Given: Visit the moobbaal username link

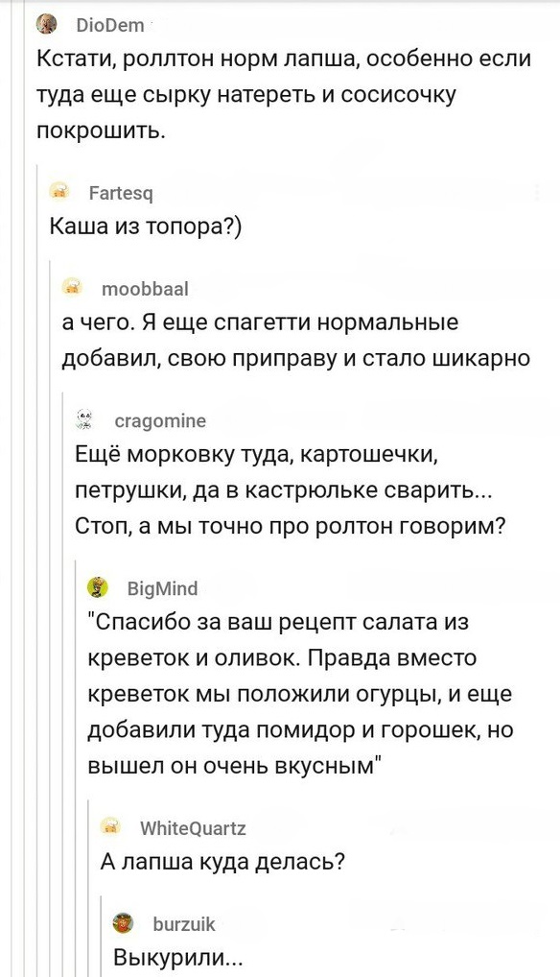Looking at the screenshot, I should 145,289.
